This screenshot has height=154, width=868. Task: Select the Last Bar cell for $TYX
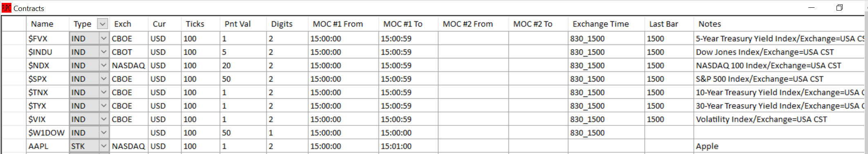point(669,106)
